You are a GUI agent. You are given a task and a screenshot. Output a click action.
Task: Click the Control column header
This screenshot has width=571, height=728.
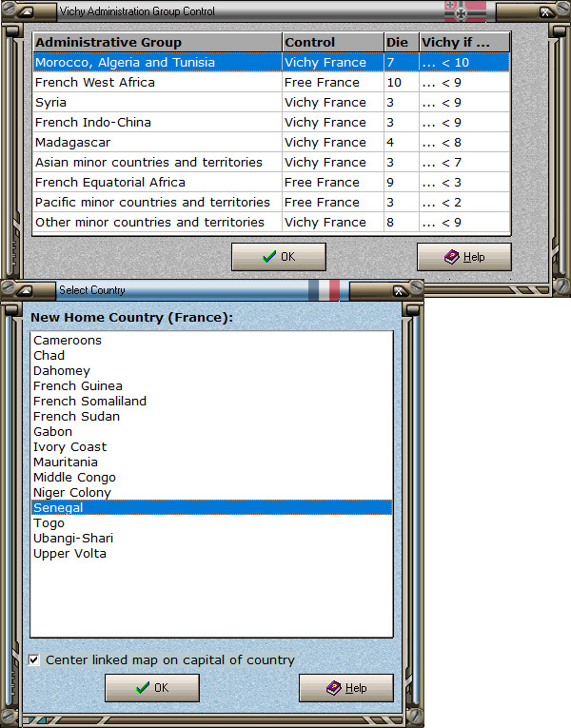333,42
